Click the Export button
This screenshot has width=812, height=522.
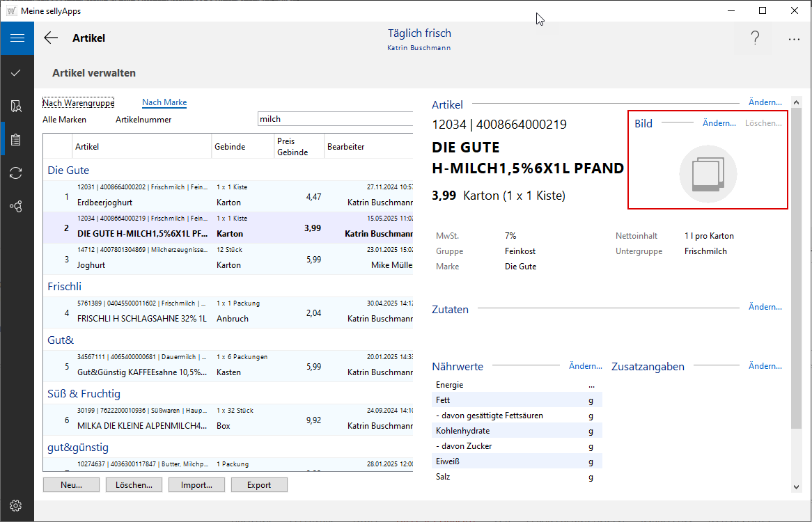tap(259, 485)
